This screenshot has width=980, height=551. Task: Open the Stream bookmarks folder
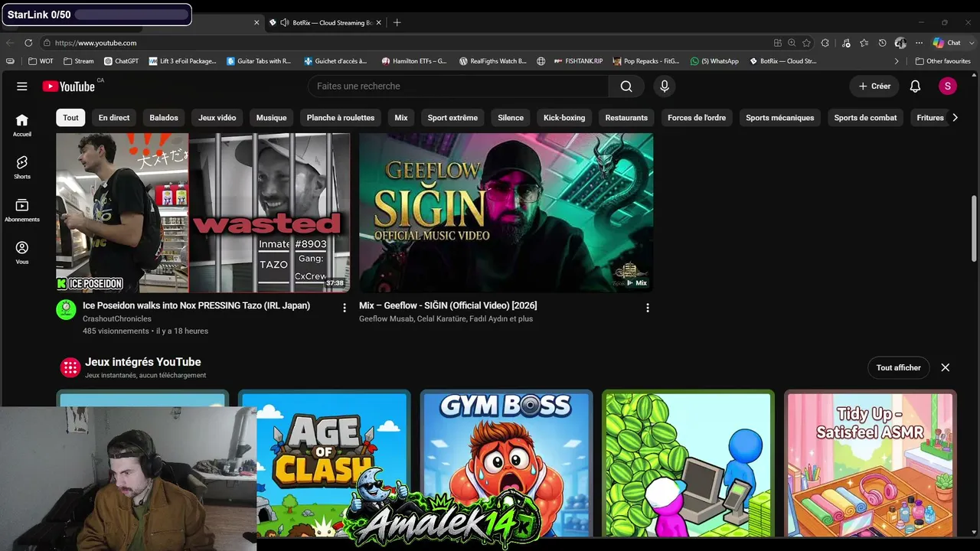point(79,61)
